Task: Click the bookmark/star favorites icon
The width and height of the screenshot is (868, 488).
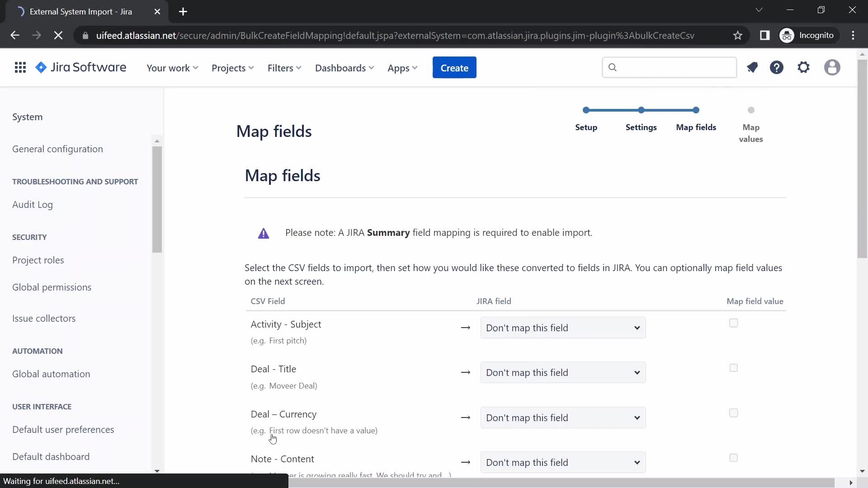Action: (x=739, y=34)
